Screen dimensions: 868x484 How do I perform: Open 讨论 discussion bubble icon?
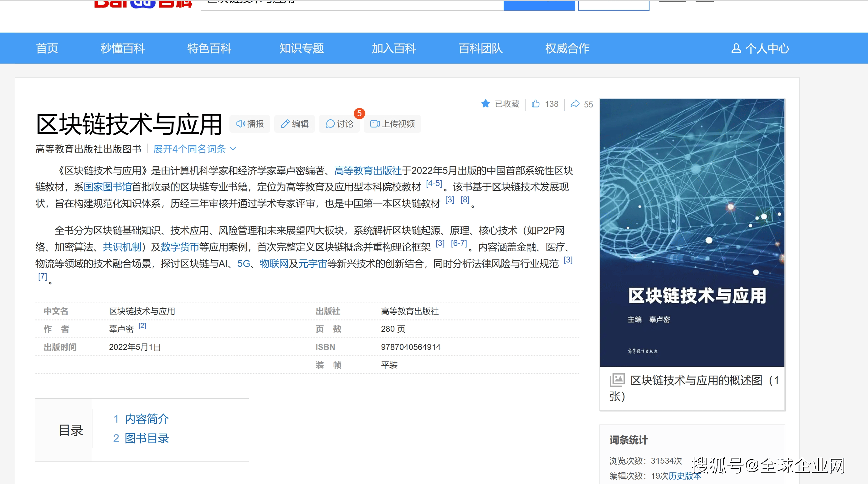(330, 124)
